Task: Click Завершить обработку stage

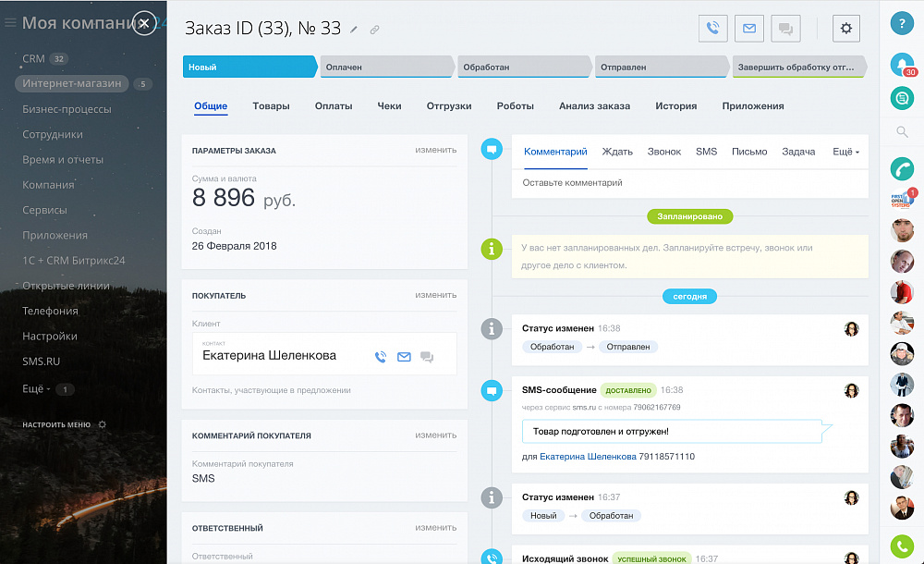Action: pyautogui.click(x=799, y=67)
